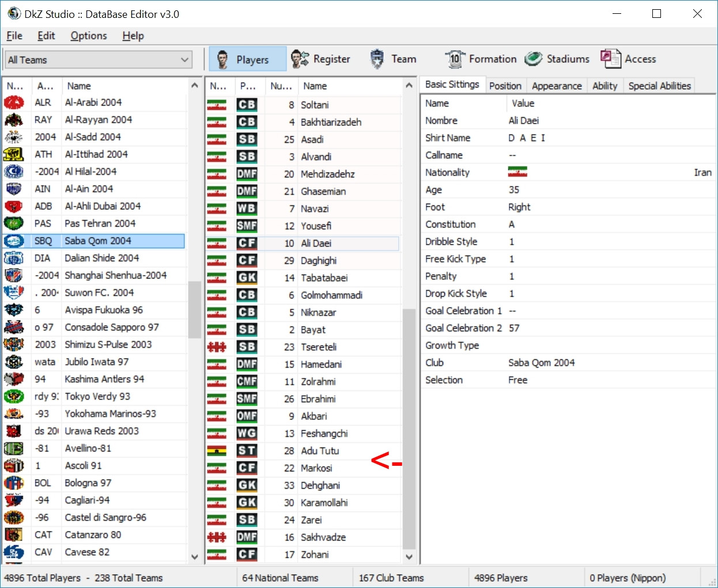
Task: Sort players list by Name column header
Action: coord(350,86)
